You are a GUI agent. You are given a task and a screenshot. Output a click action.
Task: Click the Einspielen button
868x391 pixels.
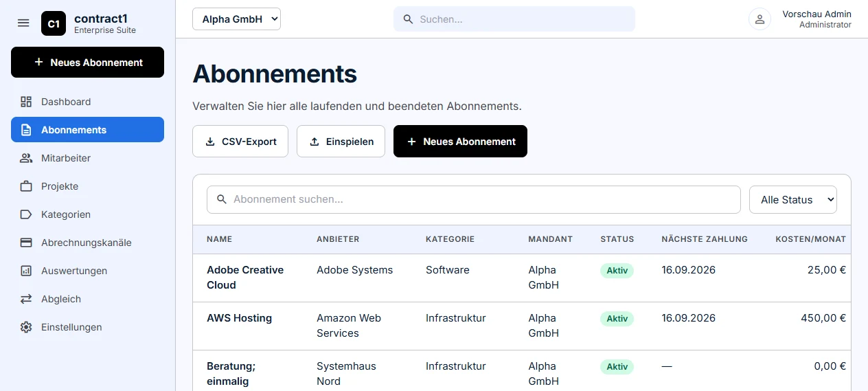[341, 142]
